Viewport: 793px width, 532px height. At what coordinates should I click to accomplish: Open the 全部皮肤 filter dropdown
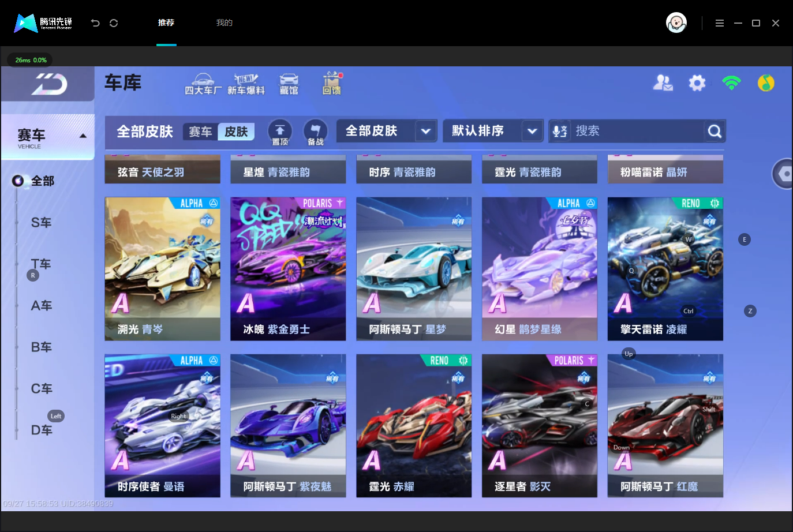[387, 131]
